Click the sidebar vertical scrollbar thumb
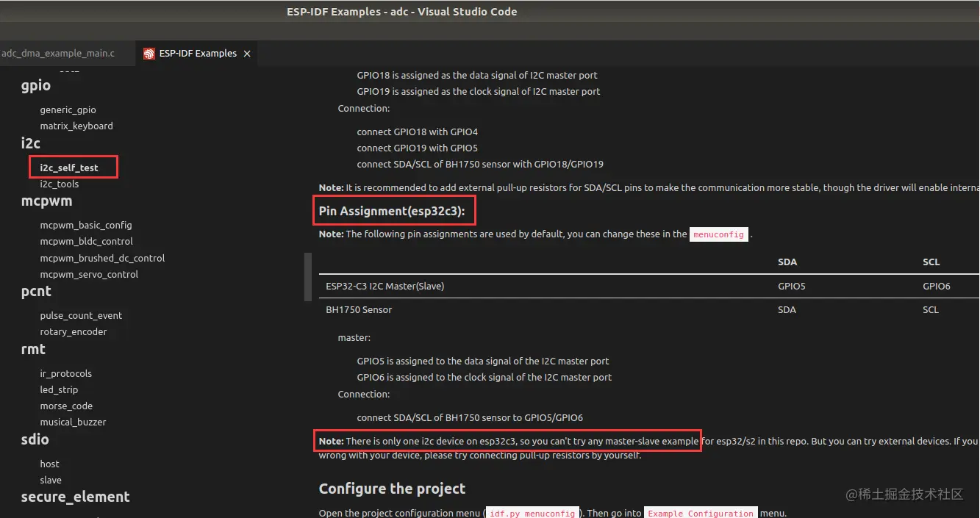The height and width of the screenshot is (518, 980). coord(308,277)
